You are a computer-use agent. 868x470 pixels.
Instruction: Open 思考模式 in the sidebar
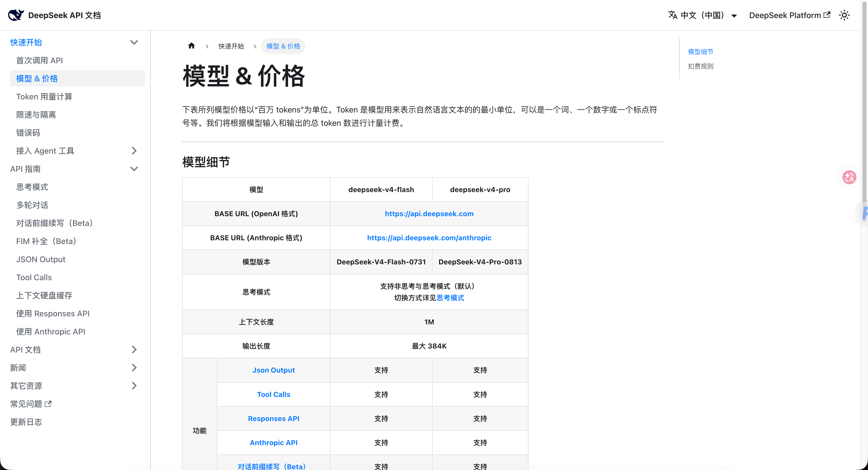click(32, 187)
